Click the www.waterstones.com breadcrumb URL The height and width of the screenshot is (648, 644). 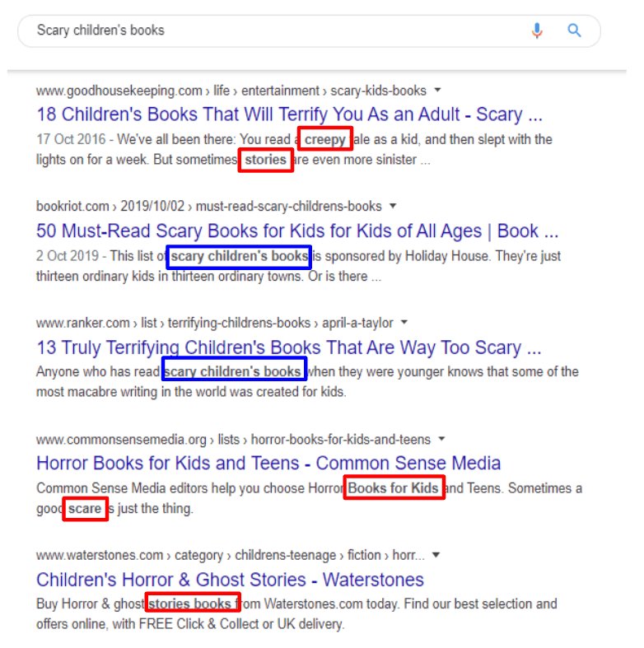pyautogui.click(x=231, y=555)
